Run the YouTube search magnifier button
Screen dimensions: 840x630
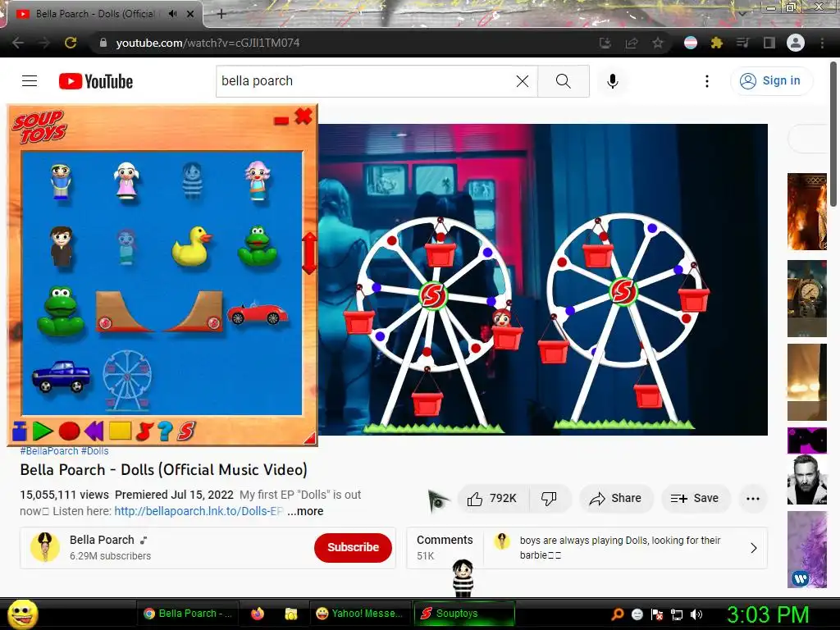[564, 81]
